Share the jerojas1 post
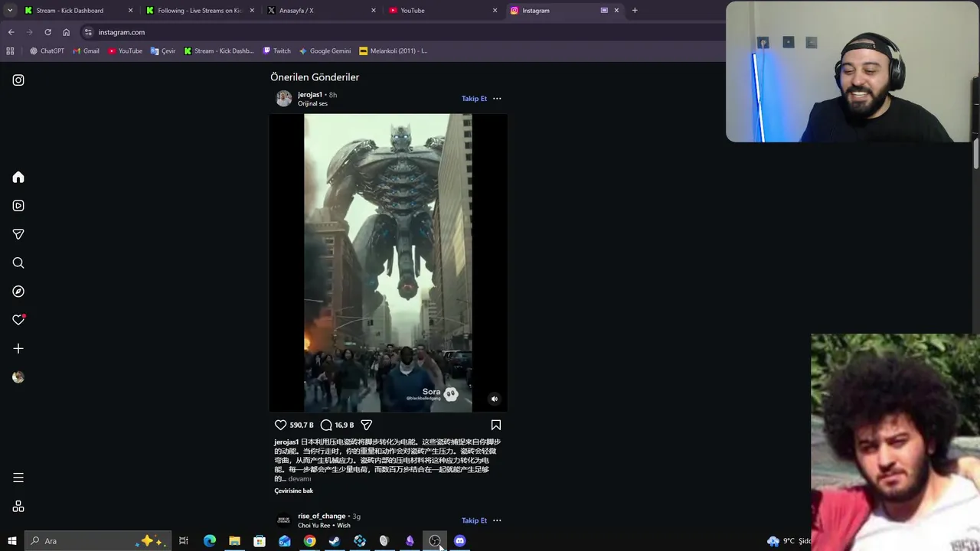980x551 pixels. point(366,425)
